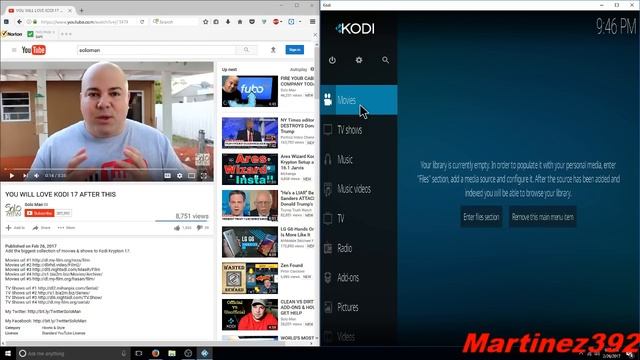Open Pictures in Kodi menu
Image resolution: width=640 pixels, height=360 pixels.
[359, 307]
